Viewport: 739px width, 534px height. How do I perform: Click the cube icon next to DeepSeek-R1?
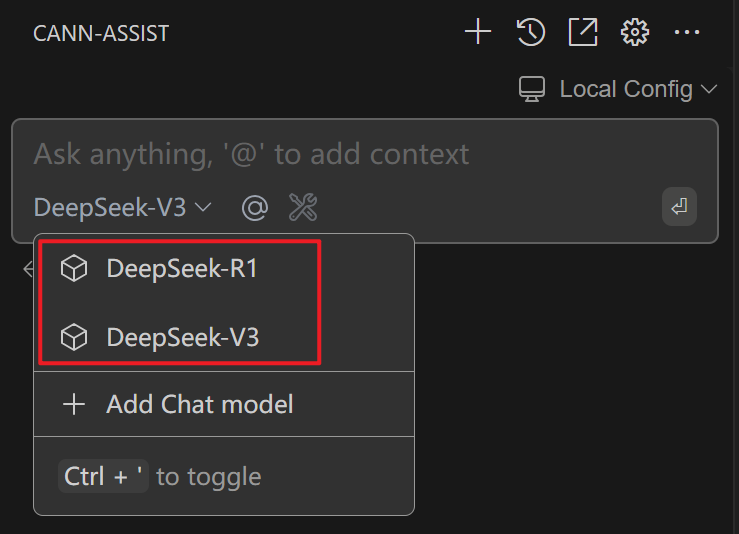[74, 269]
